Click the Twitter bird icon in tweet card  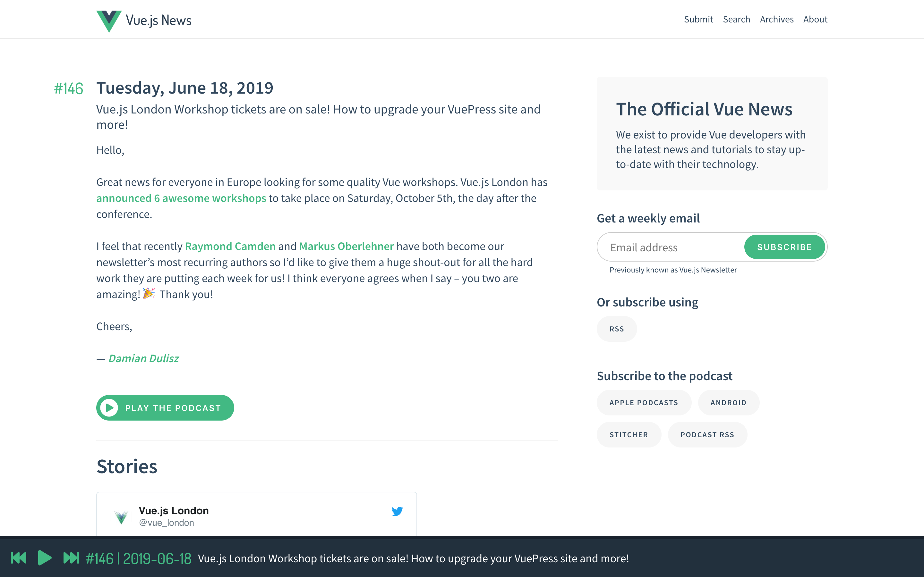[x=397, y=511]
